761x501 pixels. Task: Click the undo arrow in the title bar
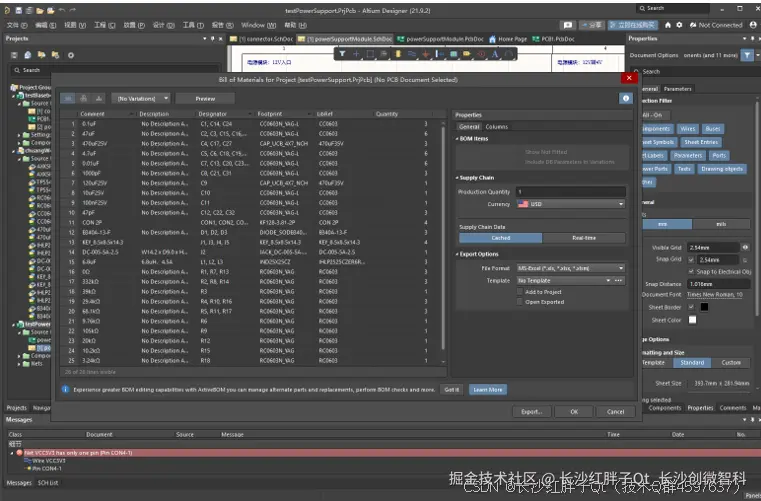point(62,10)
